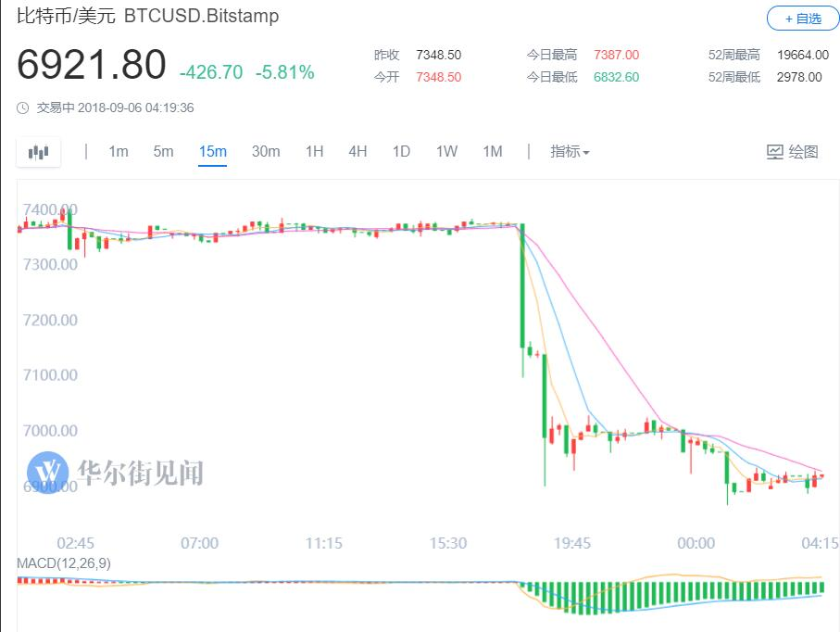
Task: Click the 04:15 time axis label
Action: tap(821, 544)
